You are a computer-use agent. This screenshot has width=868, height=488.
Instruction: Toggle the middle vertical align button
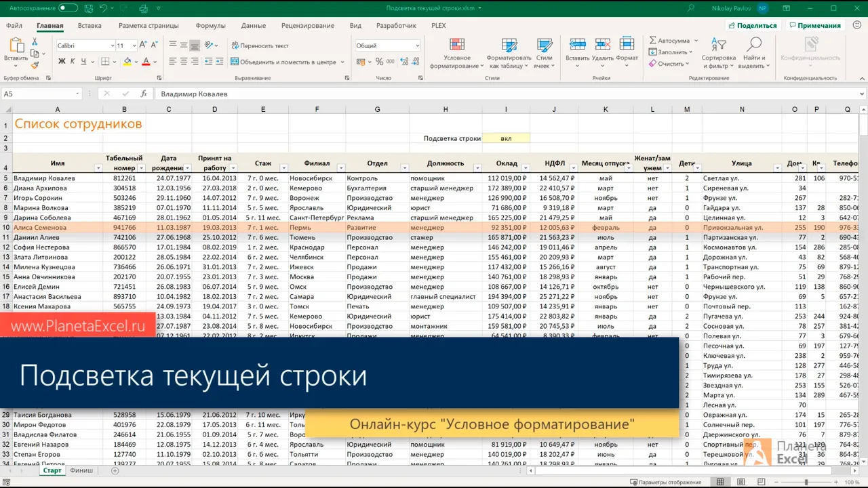pos(184,45)
